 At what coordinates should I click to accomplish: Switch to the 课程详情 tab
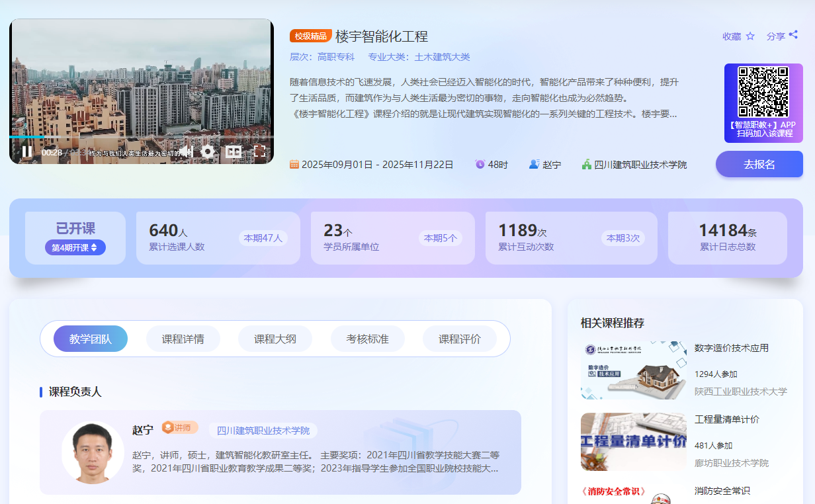(183, 339)
